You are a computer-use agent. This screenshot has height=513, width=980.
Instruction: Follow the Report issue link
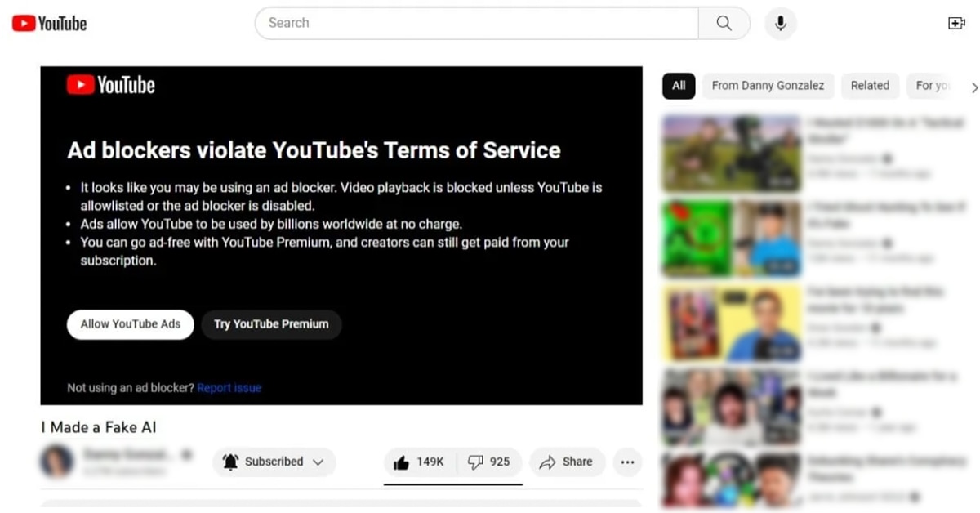coord(229,388)
